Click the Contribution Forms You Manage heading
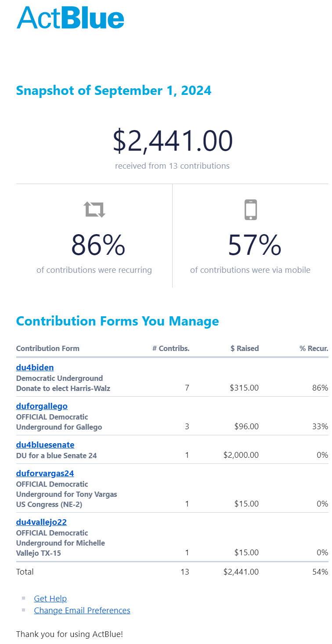The height and width of the screenshot is (644, 332). pos(117,321)
